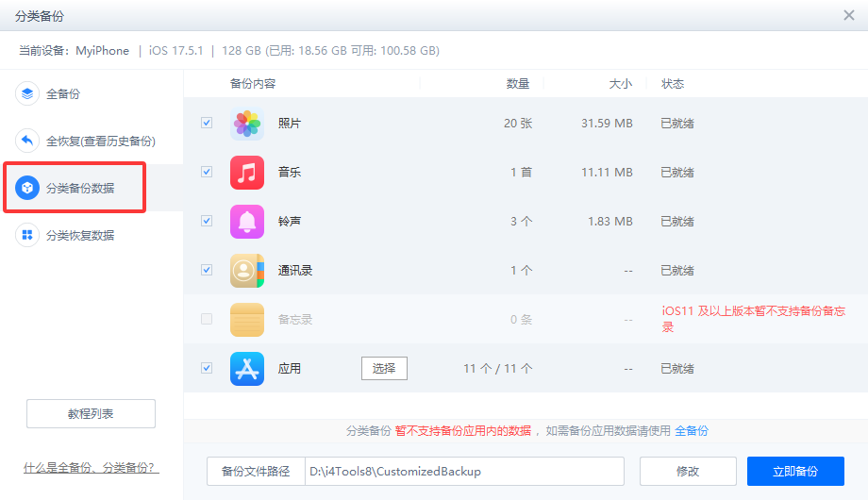The image size is (868, 500).
Task: Open 选择 to pick apps
Action: 384,368
